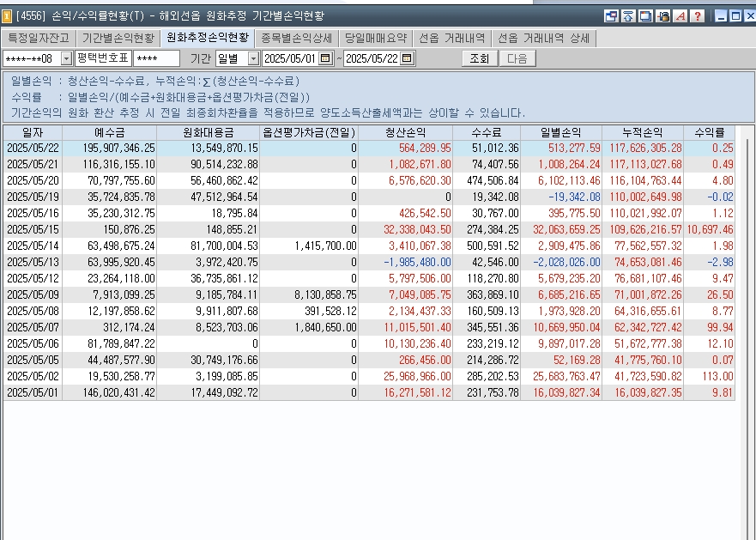Open calendar picker for end date 2025/05/22
Screen dimensions: 756x540
point(407,58)
